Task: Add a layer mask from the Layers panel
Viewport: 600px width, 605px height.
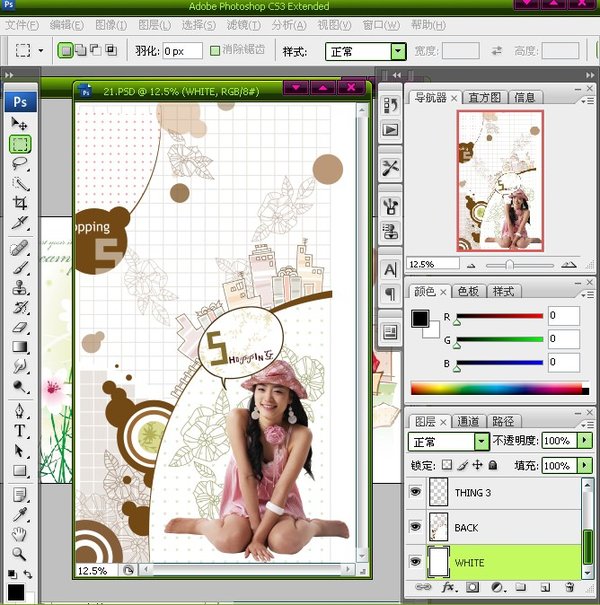Action: point(472,588)
